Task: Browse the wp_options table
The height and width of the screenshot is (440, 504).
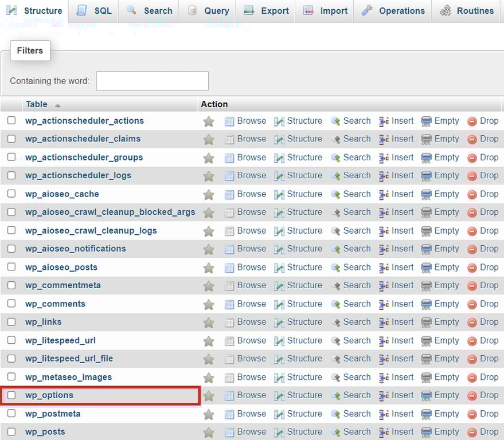Action: point(251,395)
